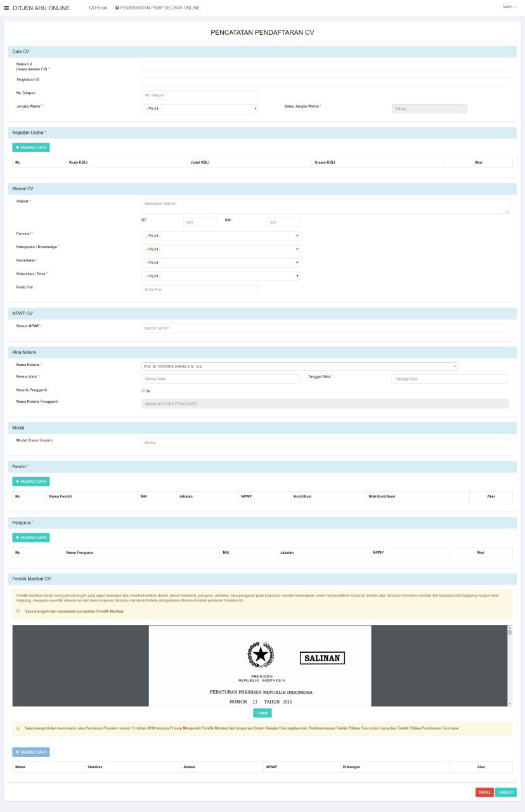Open the Nama Notaris combo box
Screen dimensions: 525x812
(299, 366)
